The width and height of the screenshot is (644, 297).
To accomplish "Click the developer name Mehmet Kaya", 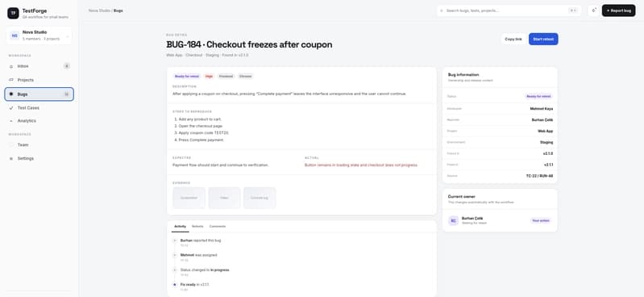I will 542,109.
